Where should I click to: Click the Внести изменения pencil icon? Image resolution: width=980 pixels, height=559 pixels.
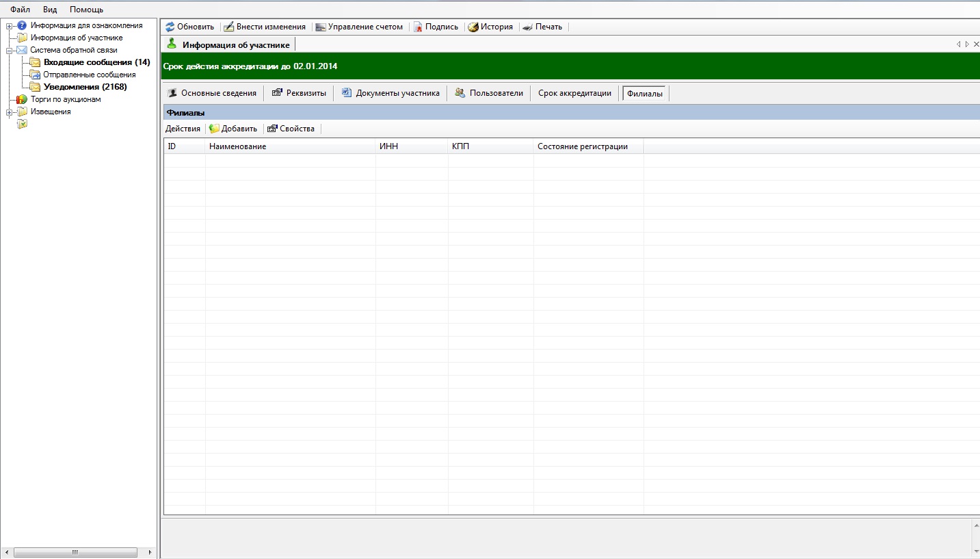229,27
